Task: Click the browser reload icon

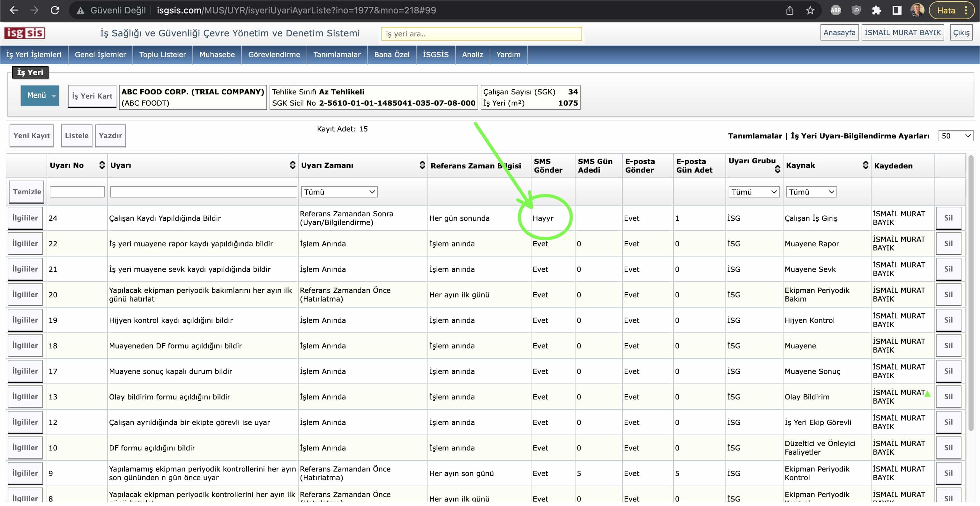Action: coord(55,10)
